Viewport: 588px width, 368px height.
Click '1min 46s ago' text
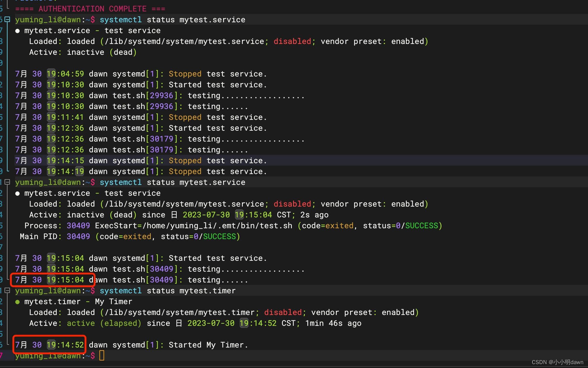(x=333, y=323)
